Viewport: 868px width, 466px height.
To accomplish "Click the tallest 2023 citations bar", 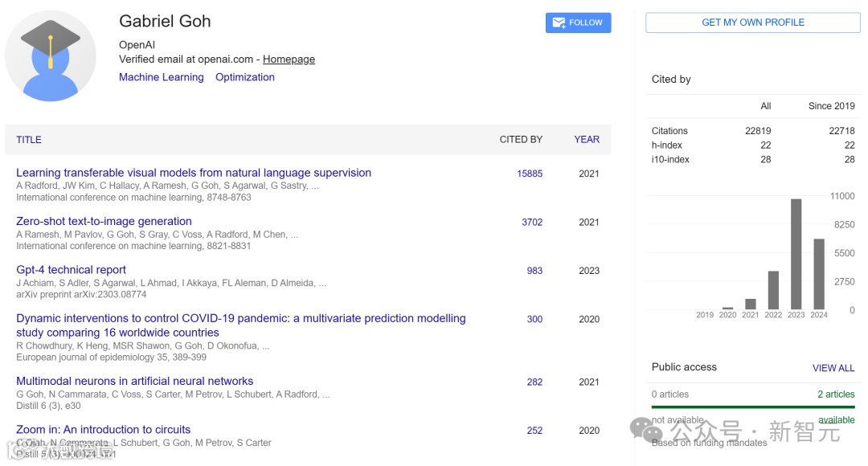I will pyautogui.click(x=796, y=254).
